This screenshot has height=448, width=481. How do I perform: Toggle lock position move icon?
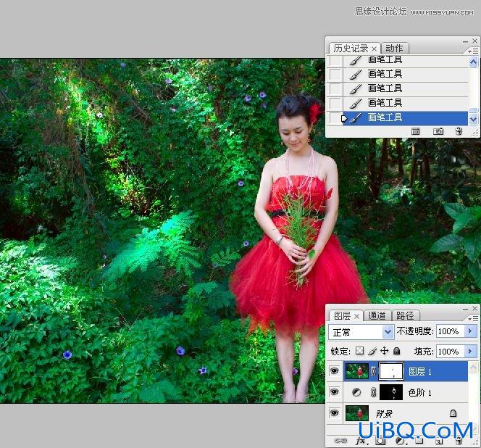pyautogui.click(x=385, y=351)
